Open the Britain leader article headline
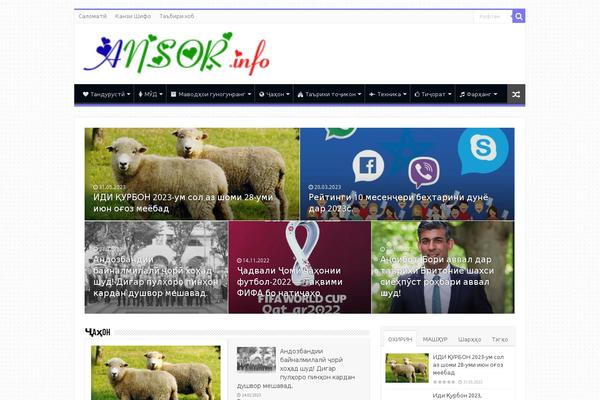This screenshot has width=600, height=400. [x=437, y=276]
